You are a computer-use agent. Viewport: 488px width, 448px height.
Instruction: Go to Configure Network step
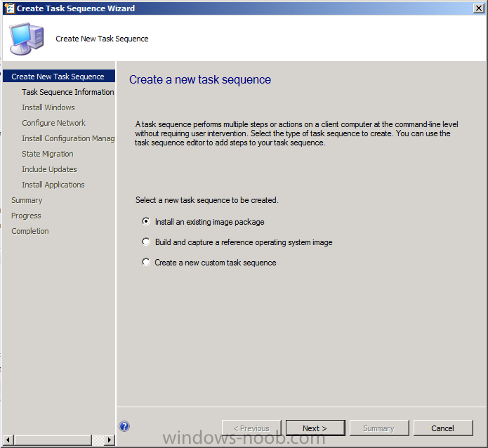(53, 123)
